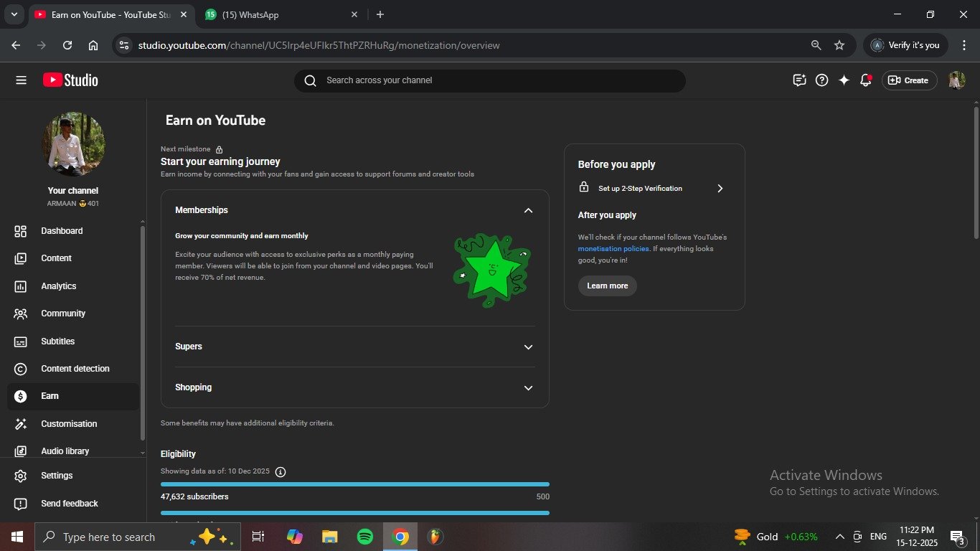980x551 pixels.
Task: Open Content detection in the sidebar
Action: click(x=75, y=369)
